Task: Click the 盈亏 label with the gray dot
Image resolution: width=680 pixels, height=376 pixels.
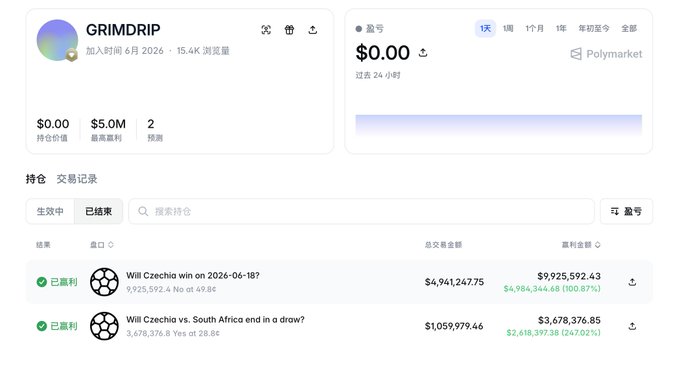Action: point(369,29)
